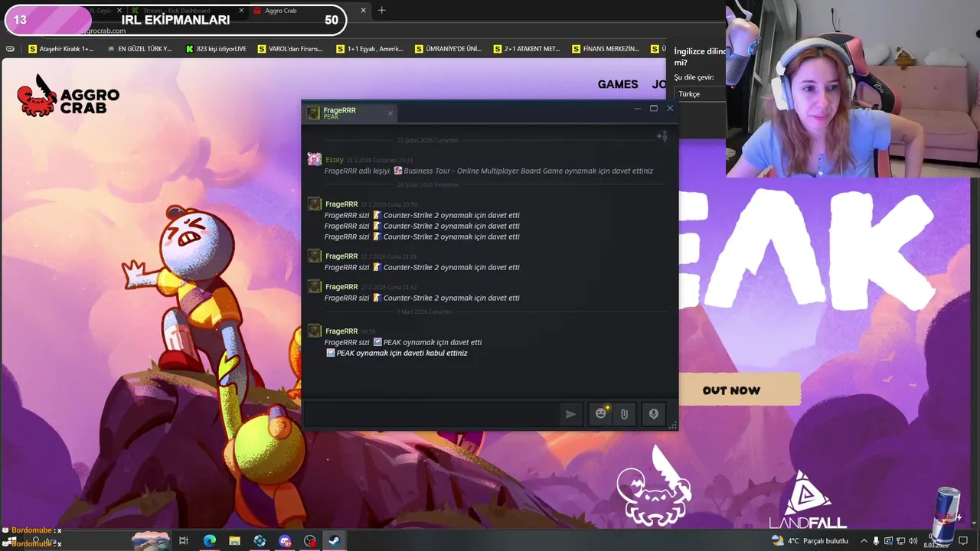Click the microphone voice chat icon
Screen dimensions: 980x551
(x=654, y=414)
